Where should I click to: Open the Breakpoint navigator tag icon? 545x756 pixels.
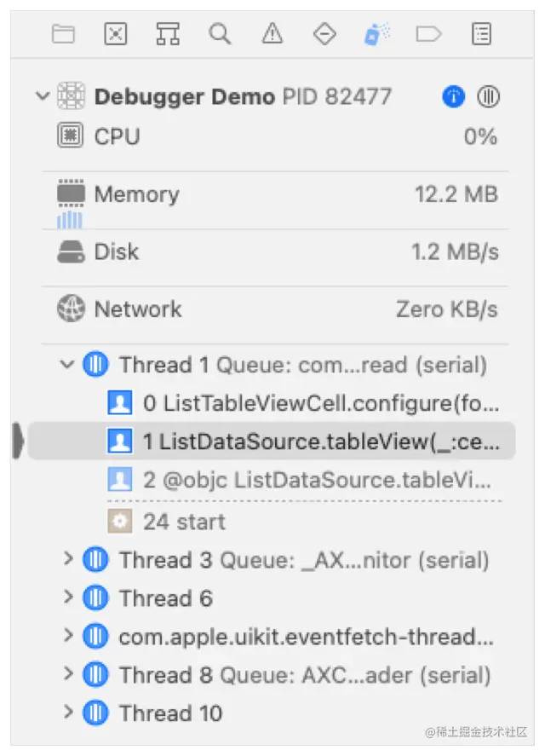pyautogui.click(x=429, y=34)
